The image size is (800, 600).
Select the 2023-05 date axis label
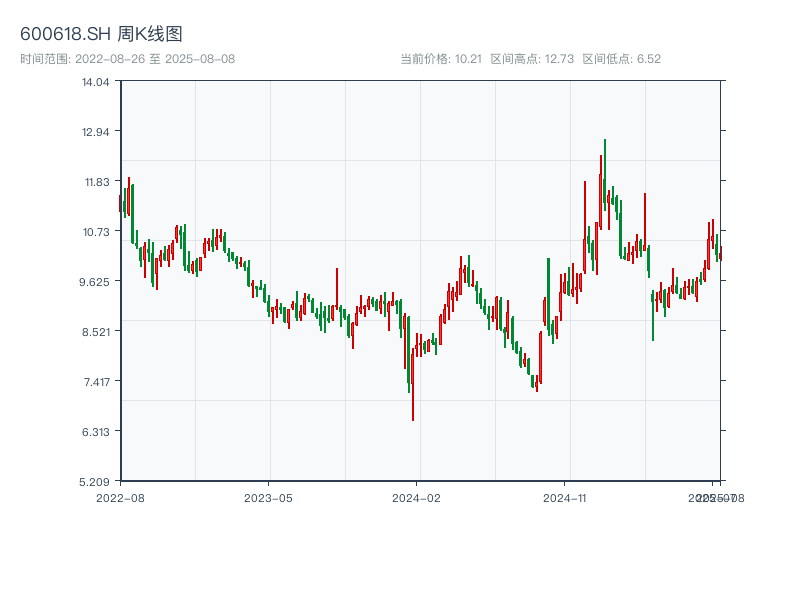click(268, 497)
